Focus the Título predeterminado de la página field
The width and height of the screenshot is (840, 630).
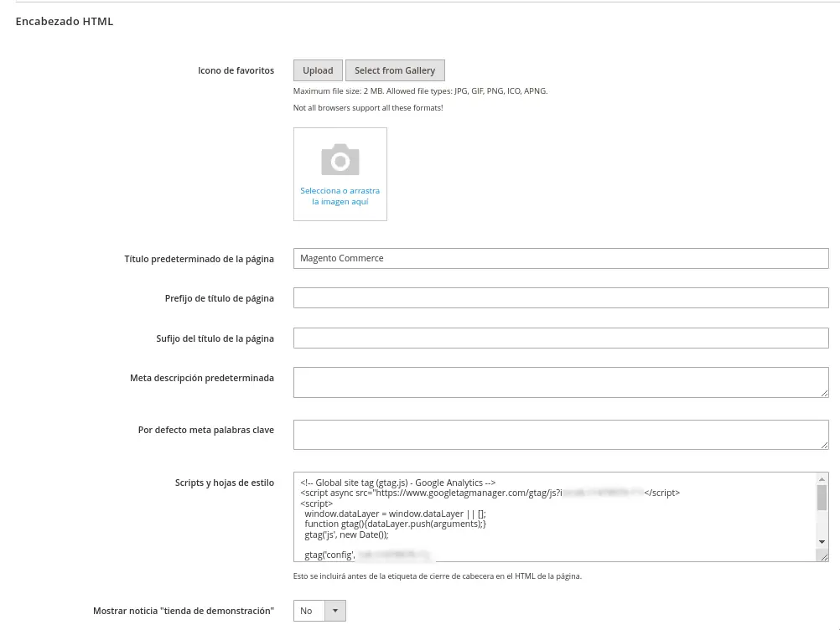pyautogui.click(x=561, y=259)
